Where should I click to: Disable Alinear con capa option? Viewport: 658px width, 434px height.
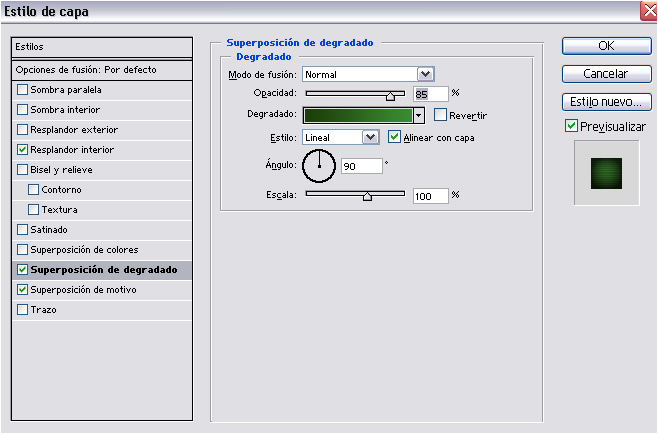click(x=394, y=137)
